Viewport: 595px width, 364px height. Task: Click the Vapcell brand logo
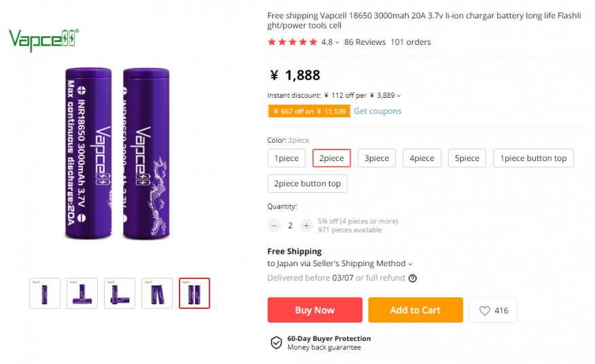[x=44, y=40]
